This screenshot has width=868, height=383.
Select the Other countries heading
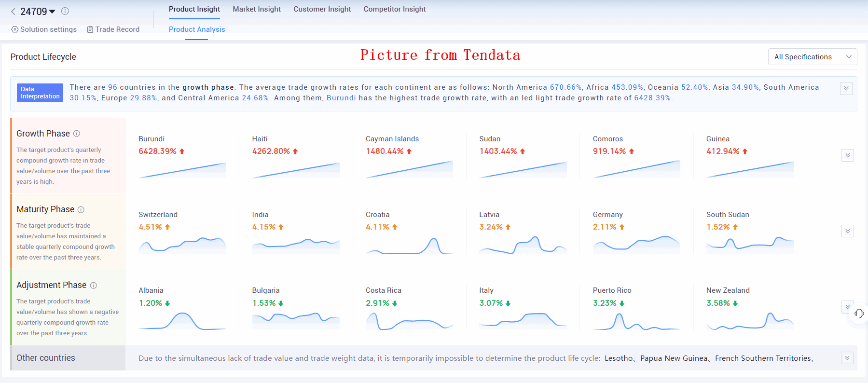tap(46, 358)
